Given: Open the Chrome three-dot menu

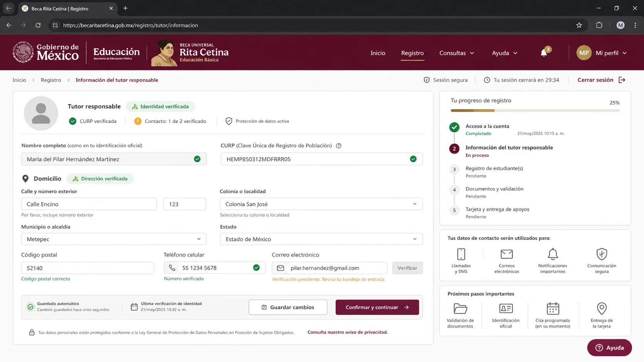Looking at the screenshot, I should coord(635,25).
